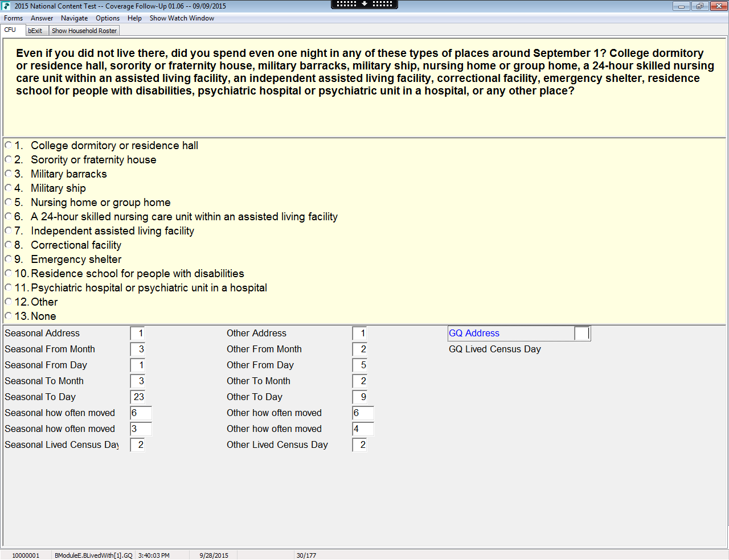Open the Options menu
Image resolution: width=729 pixels, height=560 pixels.
(108, 18)
